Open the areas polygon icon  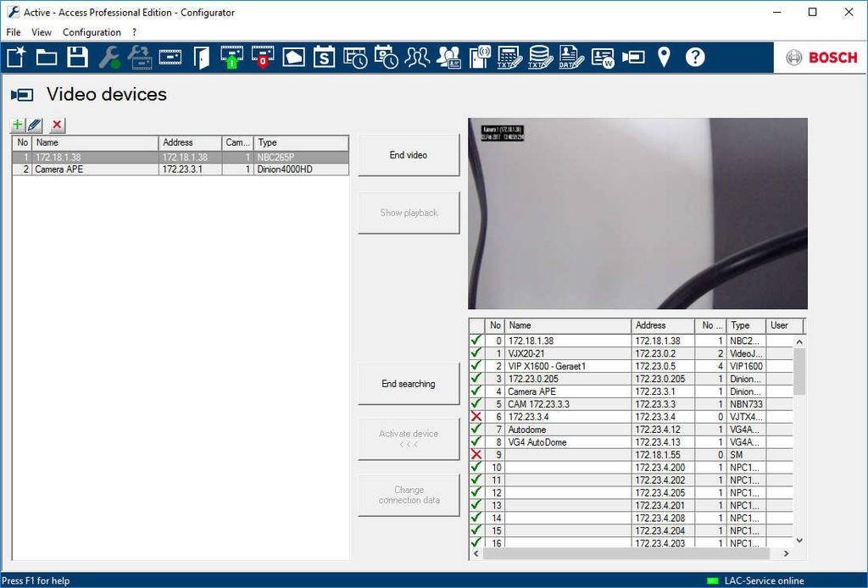tap(293, 57)
